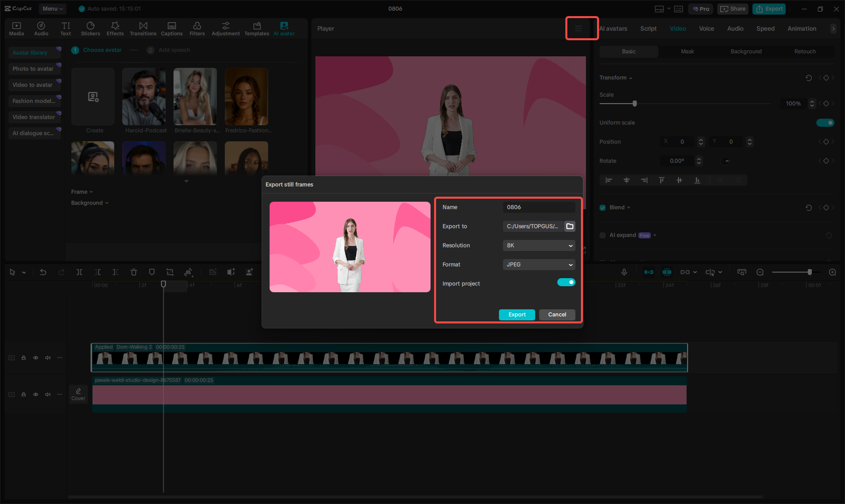
Task: Click the Name field containing 0806
Action: pos(539,207)
